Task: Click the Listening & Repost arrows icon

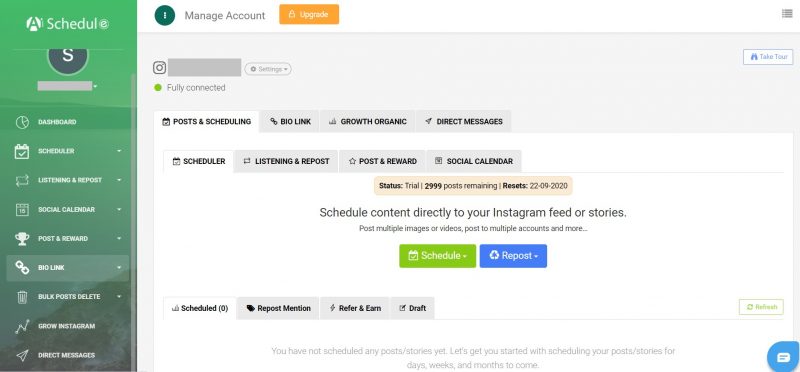Action: (22, 181)
